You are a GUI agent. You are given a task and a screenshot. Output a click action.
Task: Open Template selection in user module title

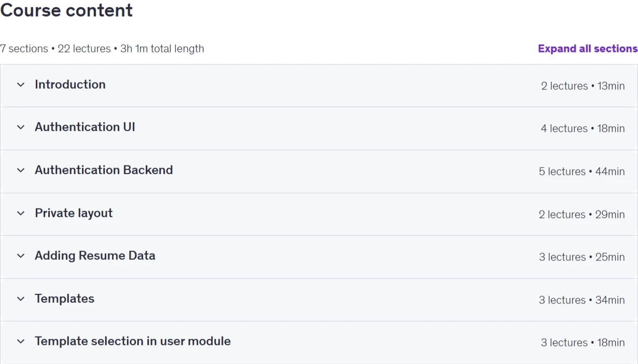point(133,341)
